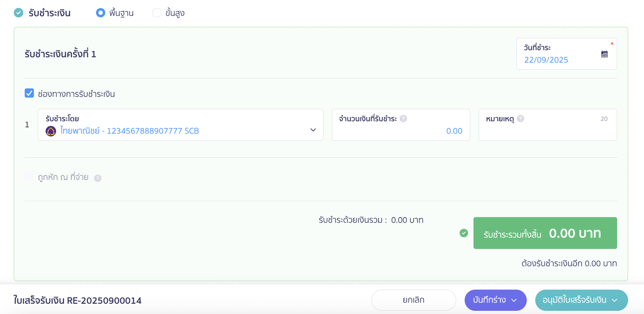This screenshot has height=314, width=644.
Task: Expand the บันทึกร่าง button arrow
Action: coord(514,300)
